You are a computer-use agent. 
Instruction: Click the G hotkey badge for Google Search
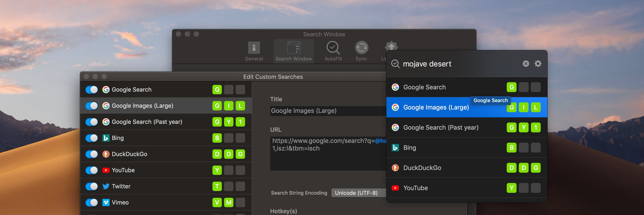[x=217, y=89]
